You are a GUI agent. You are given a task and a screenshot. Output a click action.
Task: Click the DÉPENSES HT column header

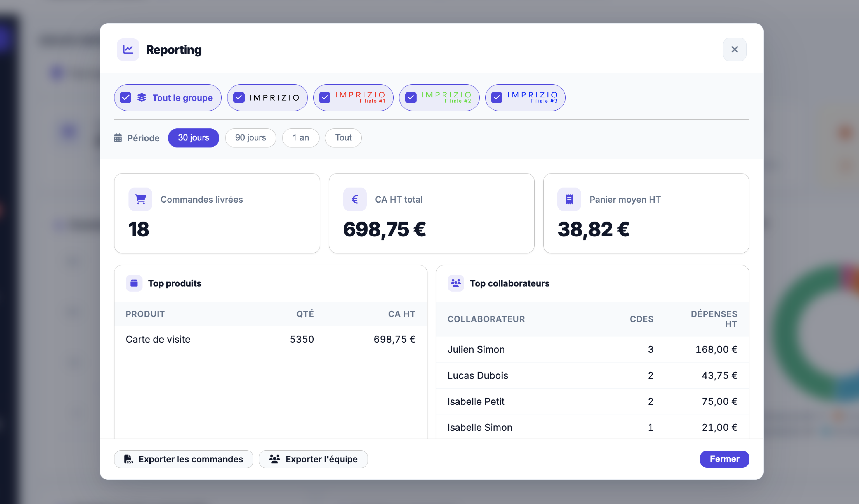point(714,319)
